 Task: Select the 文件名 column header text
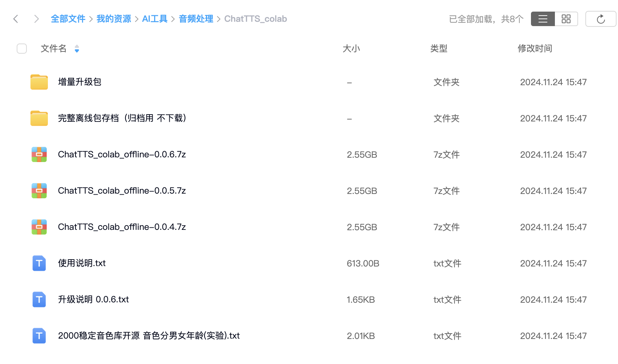coord(54,49)
